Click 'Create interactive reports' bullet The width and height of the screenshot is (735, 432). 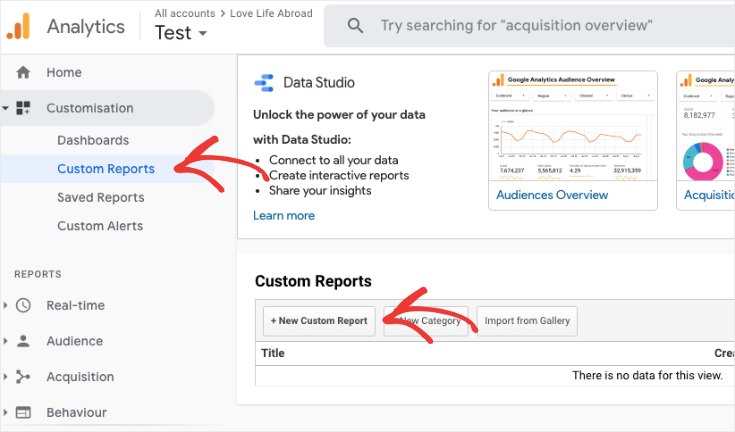339,175
